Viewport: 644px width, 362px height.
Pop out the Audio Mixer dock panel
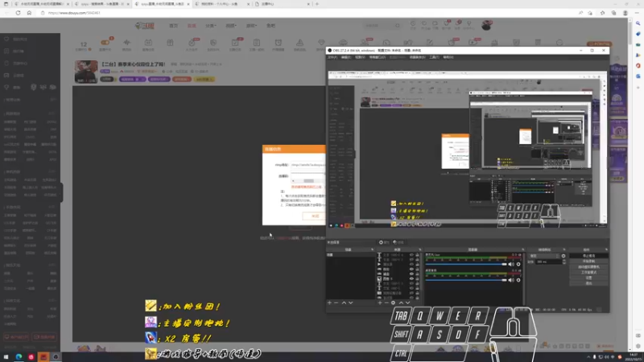click(x=522, y=249)
